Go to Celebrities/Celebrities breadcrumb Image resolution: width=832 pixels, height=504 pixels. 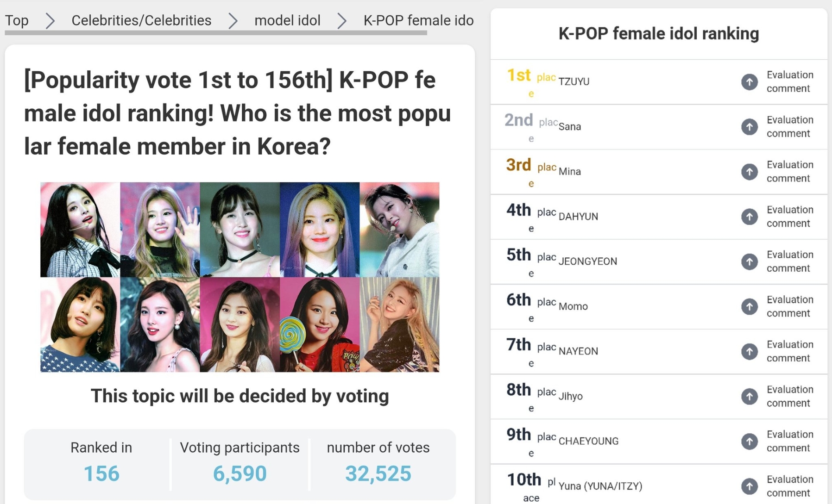point(141,20)
